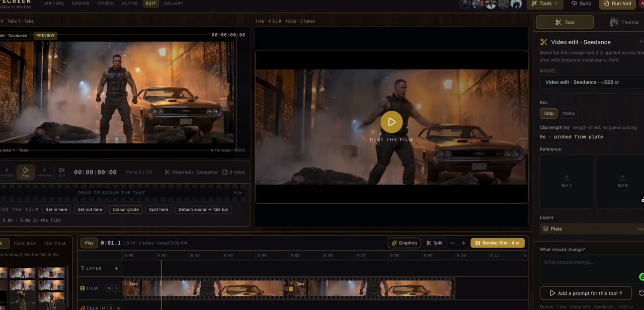This screenshot has width=644, height=310.
Task: Solo the FILM track
Action: pos(116,288)
